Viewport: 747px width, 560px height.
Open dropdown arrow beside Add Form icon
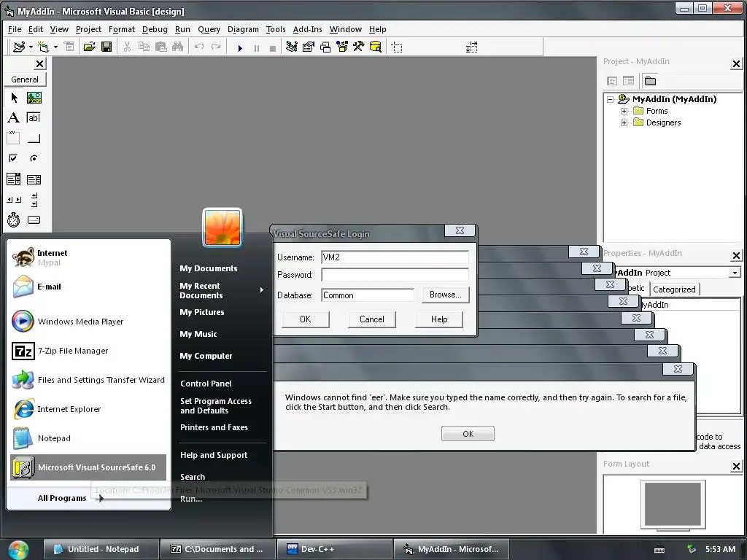[x=55, y=47]
